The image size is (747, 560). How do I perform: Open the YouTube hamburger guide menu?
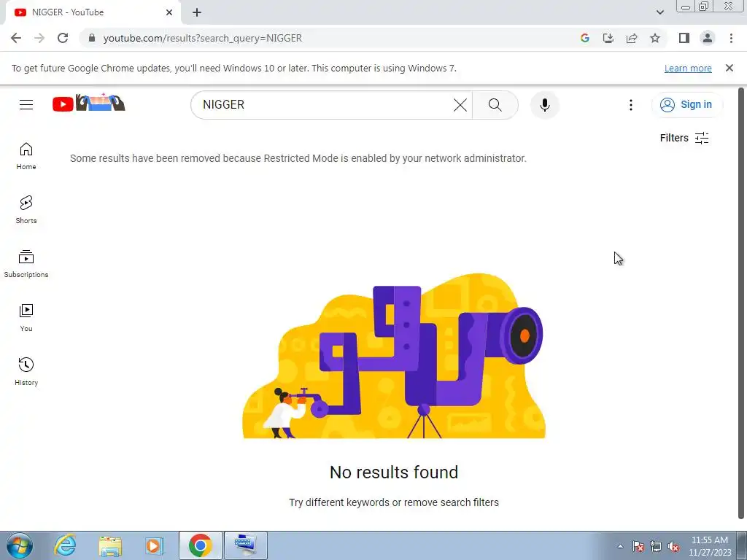coord(26,104)
